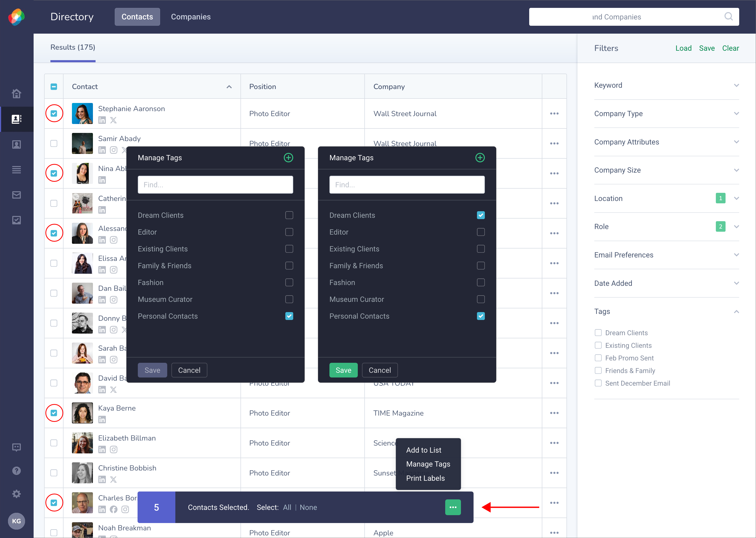This screenshot has width=756, height=538.
Task: Click the Load filters link
Action: coord(684,48)
